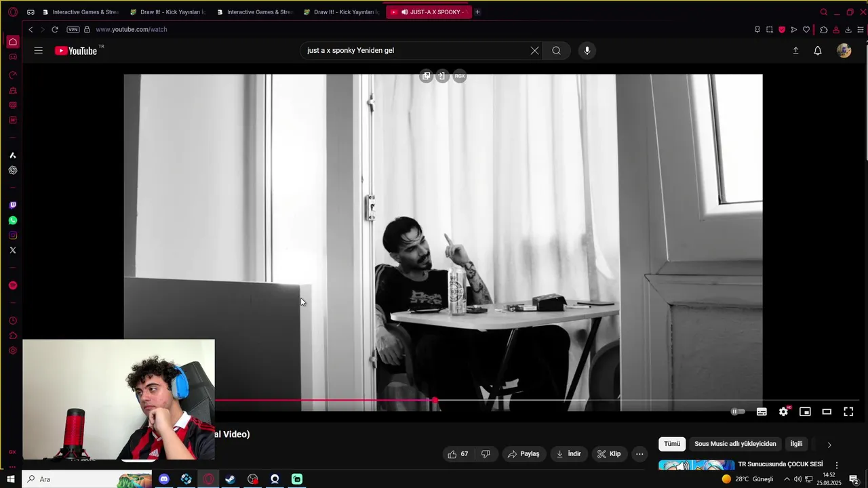Viewport: 868px width, 488px height.
Task: Start voice search with microphone
Action: 587,50
